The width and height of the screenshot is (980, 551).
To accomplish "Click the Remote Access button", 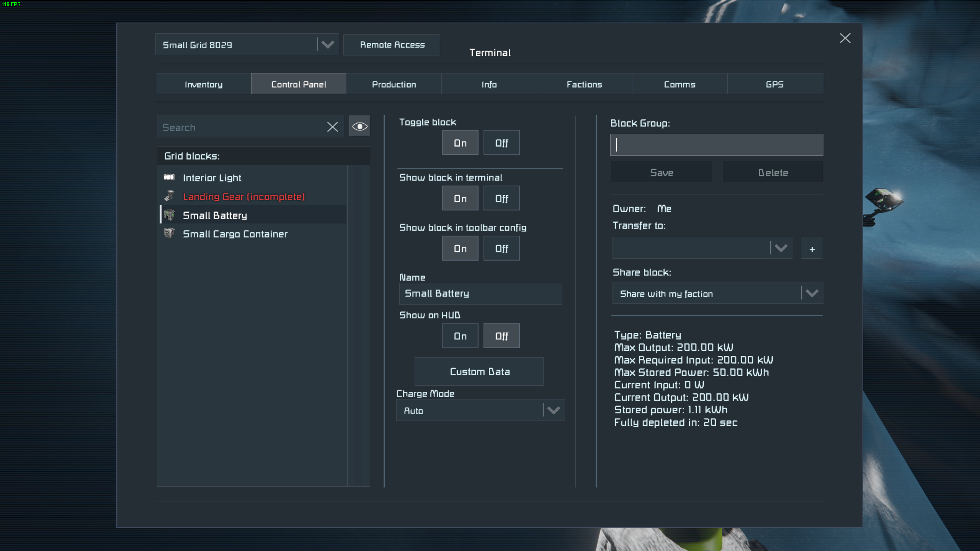I will click(x=392, y=45).
